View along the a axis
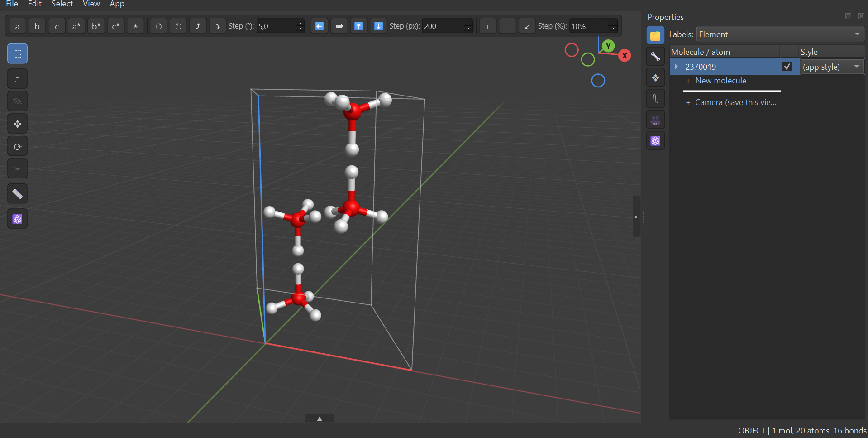This screenshot has width=868, height=438. click(17, 26)
